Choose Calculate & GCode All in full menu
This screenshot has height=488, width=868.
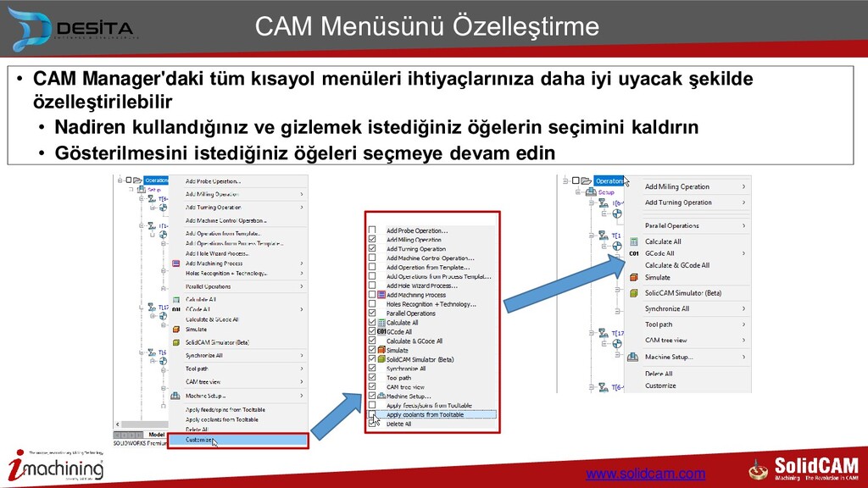pyautogui.click(x=212, y=319)
